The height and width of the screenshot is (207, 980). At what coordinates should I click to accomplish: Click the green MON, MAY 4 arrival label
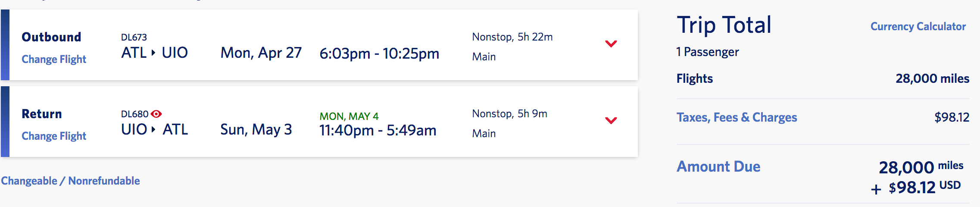point(349,116)
